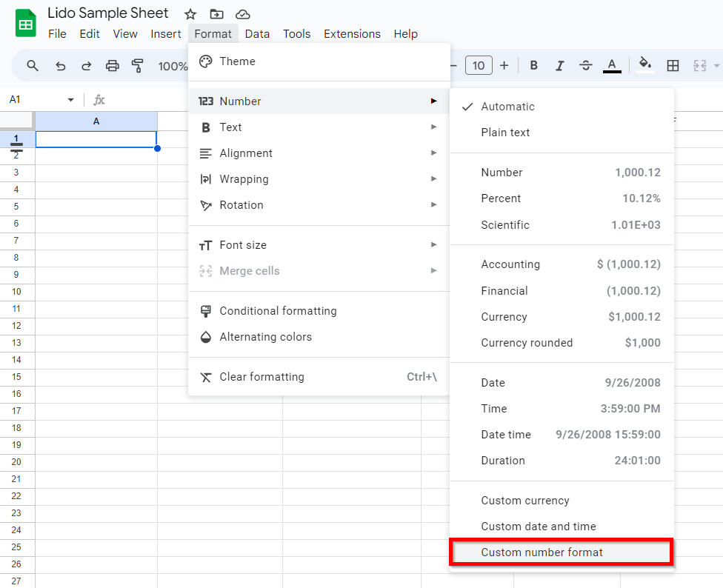
Task: Expand the Wrapping submenu
Action: [x=319, y=178]
